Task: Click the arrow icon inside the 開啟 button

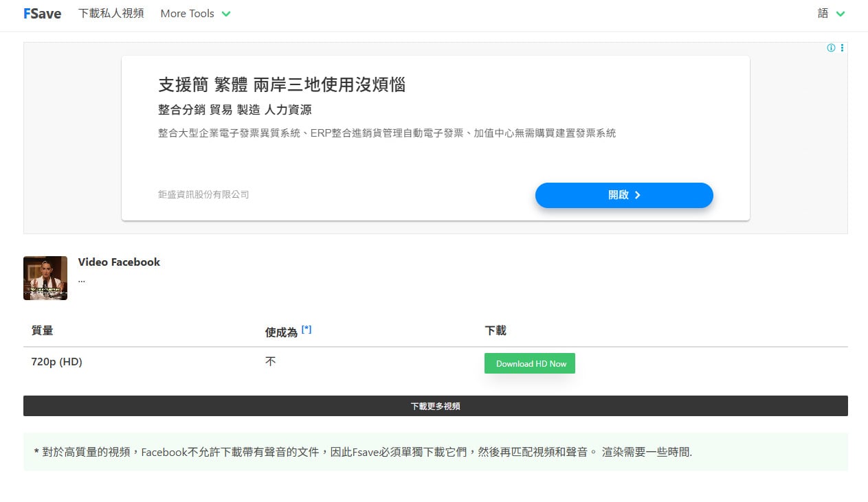Action: coord(638,195)
